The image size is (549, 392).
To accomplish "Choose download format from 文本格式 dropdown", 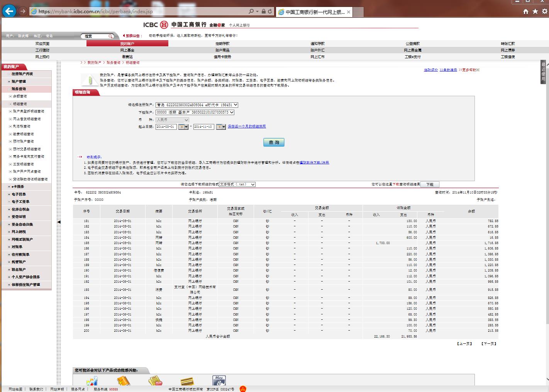I will 237,185.
